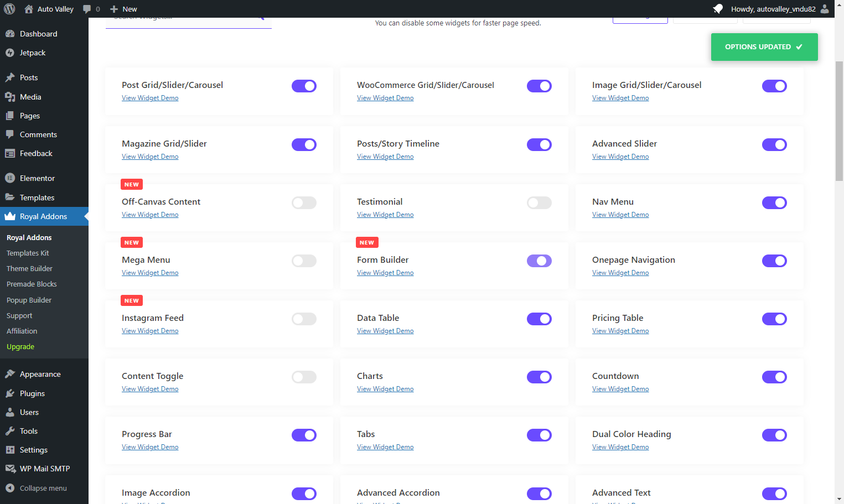Disable the Countdown widget toggle
Viewport: 844px width, 504px height.
(774, 377)
